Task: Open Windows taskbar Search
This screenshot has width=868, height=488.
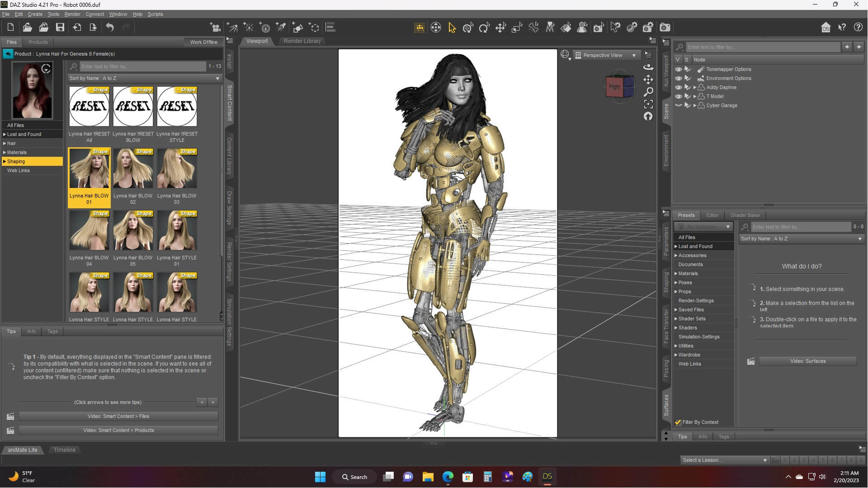Action: [x=354, y=477]
